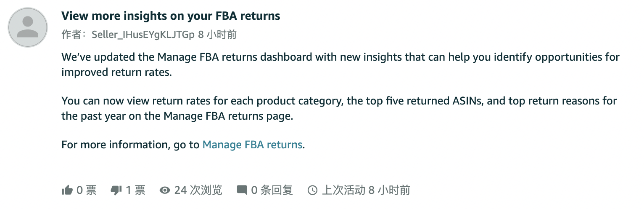Click the '1 票' downvote count
This screenshot has height=209, width=644.
pyautogui.click(x=135, y=190)
